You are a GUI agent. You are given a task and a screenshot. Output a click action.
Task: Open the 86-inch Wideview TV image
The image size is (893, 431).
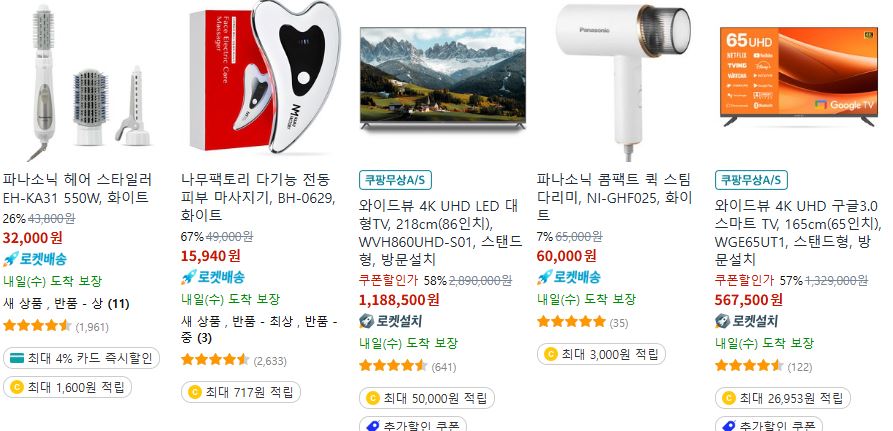pos(443,78)
